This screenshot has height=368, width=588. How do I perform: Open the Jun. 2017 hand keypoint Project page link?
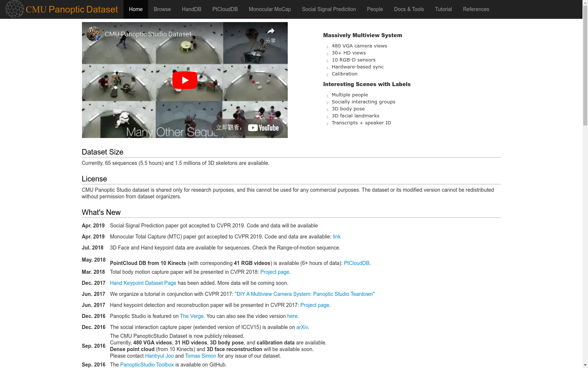pos(315,305)
